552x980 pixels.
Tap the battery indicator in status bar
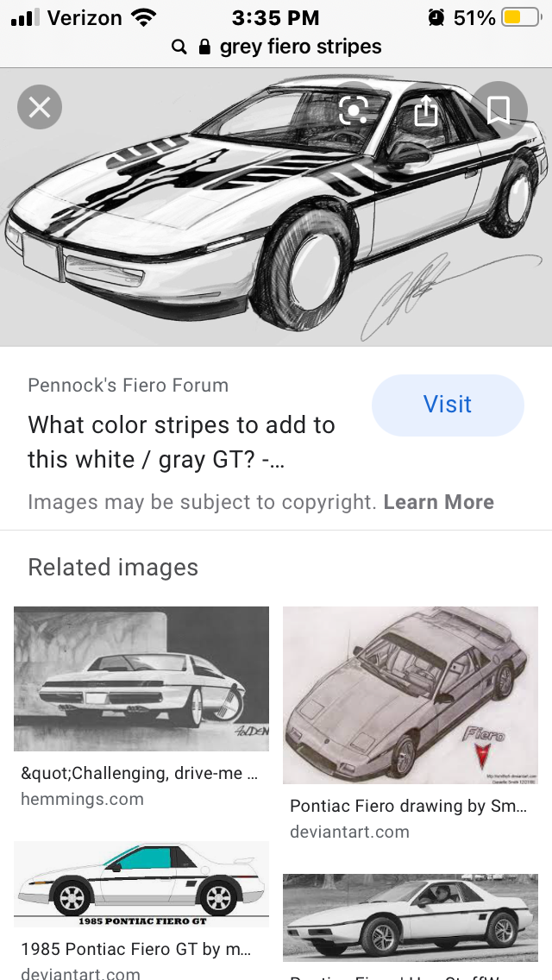[520, 17]
